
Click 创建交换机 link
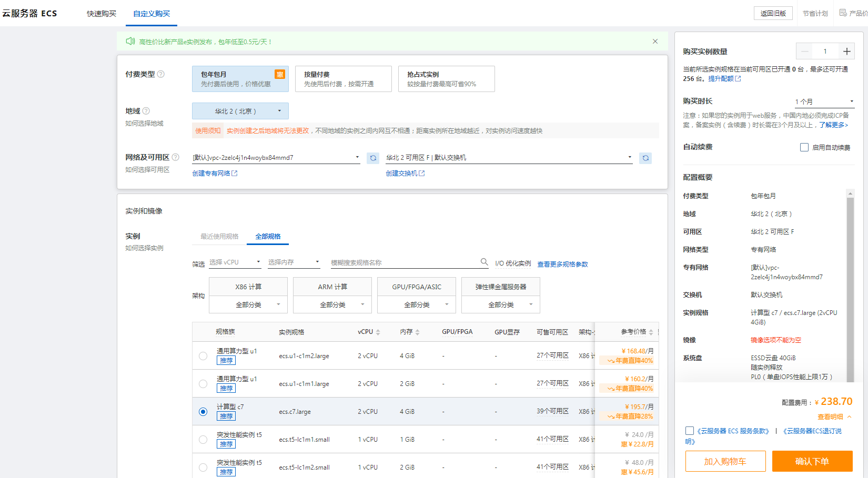[405, 174]
